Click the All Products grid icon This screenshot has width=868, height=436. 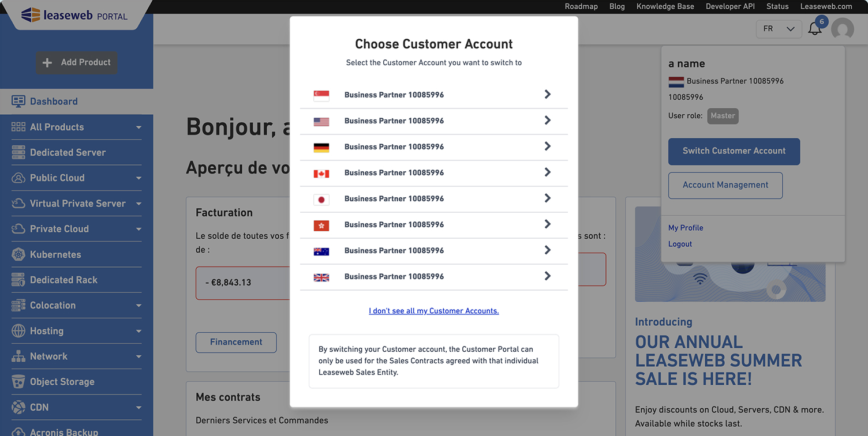click(18, 127)
